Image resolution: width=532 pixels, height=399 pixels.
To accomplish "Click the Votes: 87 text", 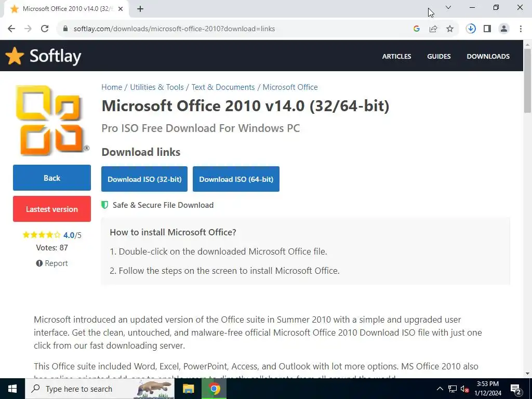I will tap(52, 248).
